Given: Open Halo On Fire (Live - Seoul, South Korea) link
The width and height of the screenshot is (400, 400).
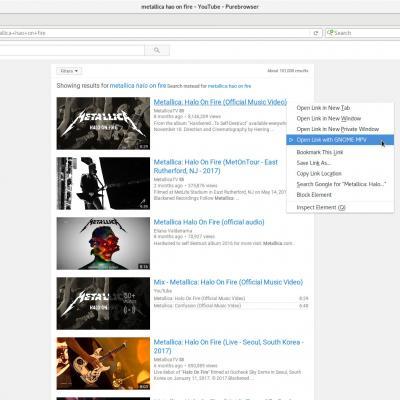Looking at the screenshot, I should [229, 346].
